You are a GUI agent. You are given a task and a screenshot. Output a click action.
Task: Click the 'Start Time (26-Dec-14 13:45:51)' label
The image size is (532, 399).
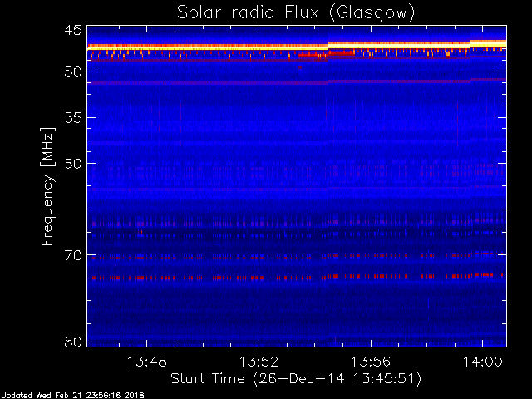point(296,379)
